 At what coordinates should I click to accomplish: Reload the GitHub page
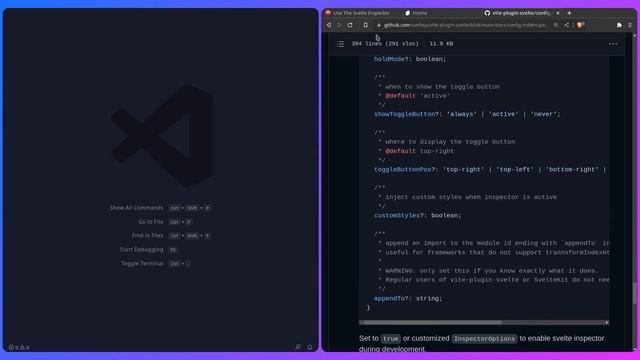click(350, 25)
